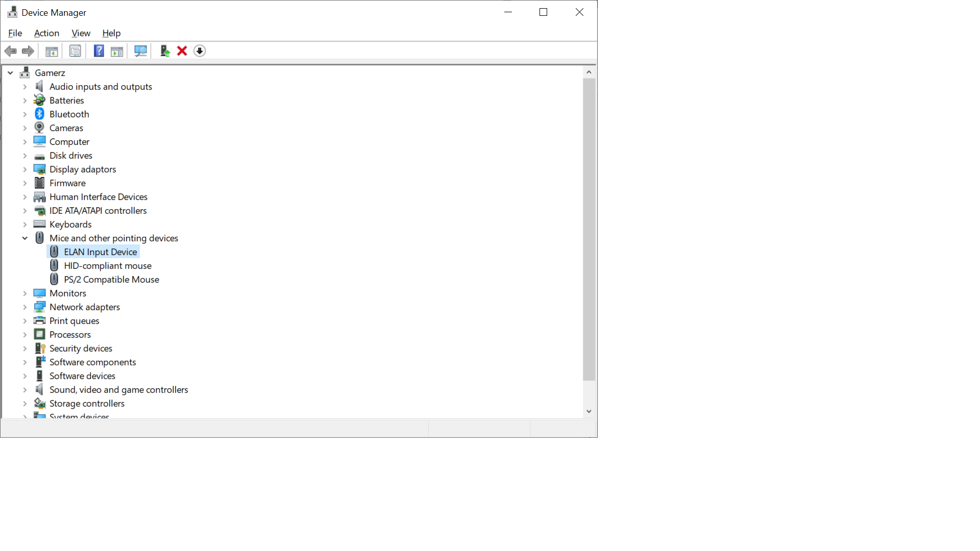Select the PS/2 Compatible Mouse device
The width and height of the screenshot is (980, 551).
point(111,279)
